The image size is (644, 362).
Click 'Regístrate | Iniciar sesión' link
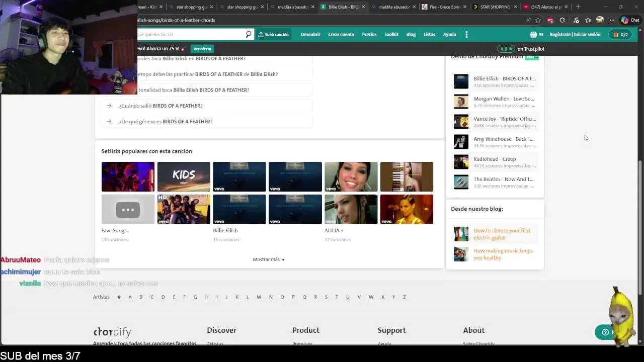[x=575, y=35]
